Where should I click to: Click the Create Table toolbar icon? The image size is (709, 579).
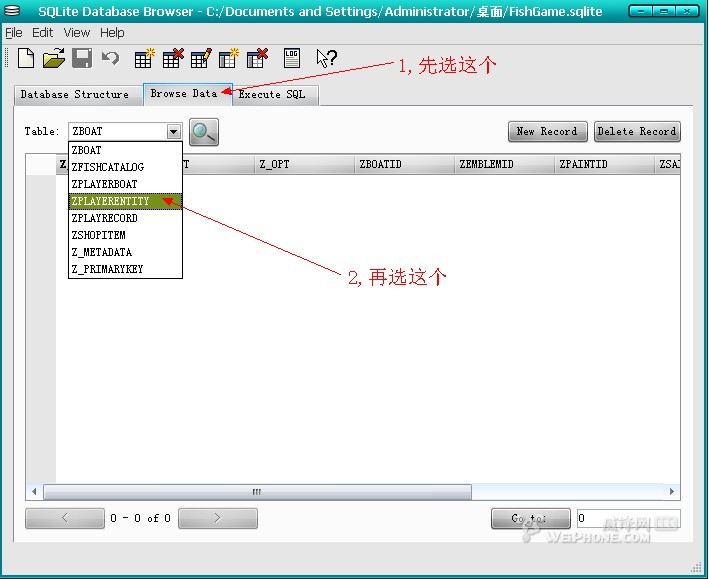tap(144, 58)
